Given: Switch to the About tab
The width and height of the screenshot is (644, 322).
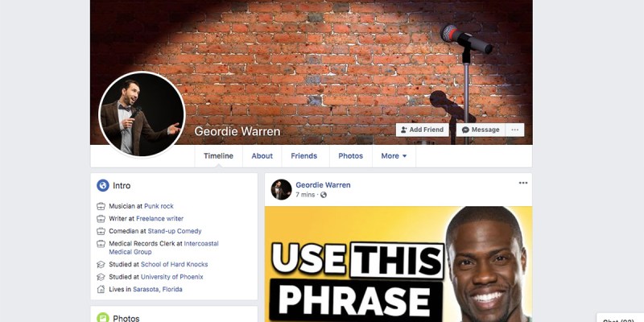Looking at the screenshot, I should point(262,156).
